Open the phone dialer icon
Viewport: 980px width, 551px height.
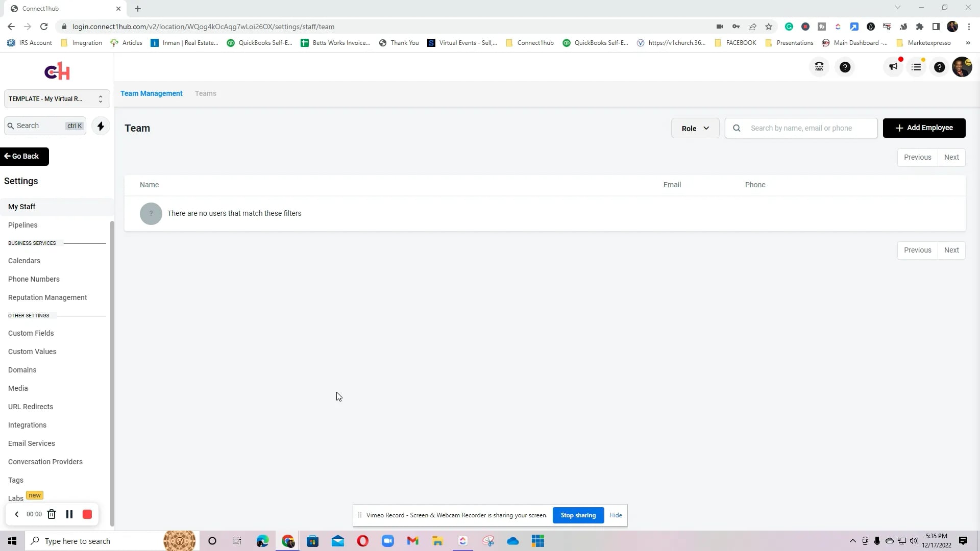point(819,67)
